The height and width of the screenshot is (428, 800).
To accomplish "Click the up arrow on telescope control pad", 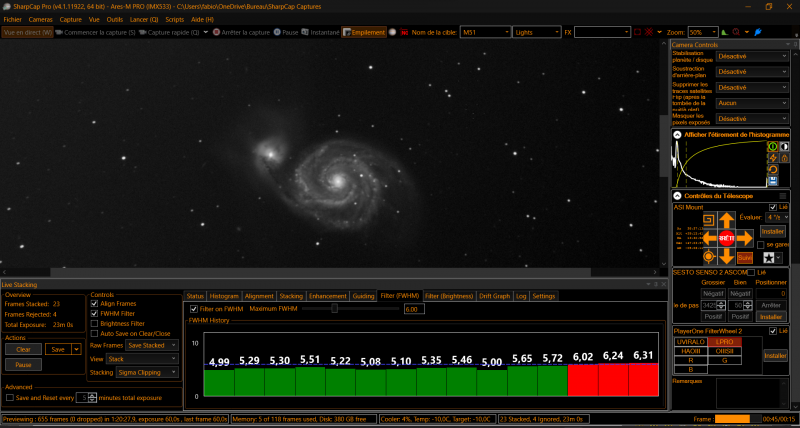I will click(727, 220).
